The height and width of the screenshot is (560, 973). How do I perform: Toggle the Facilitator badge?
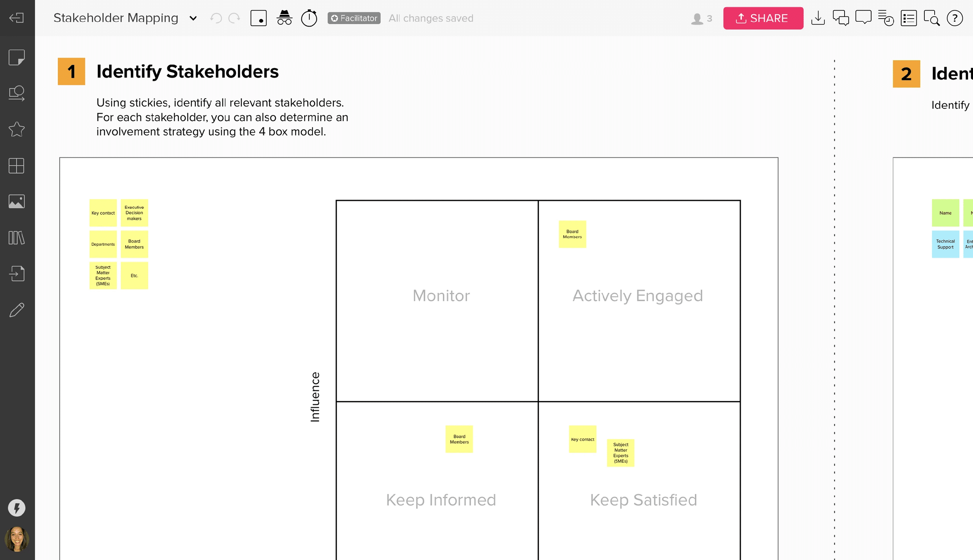[x=353, y=18]
